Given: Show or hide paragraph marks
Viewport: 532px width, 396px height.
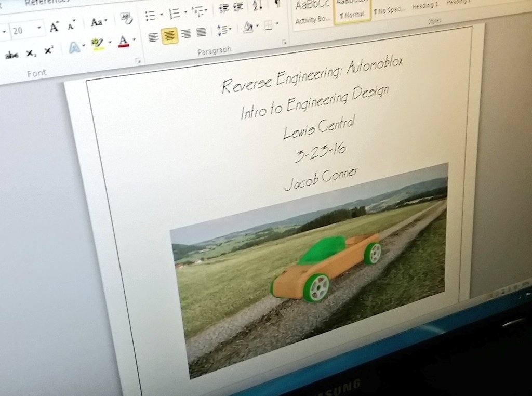Looking at the screenshot, I should 277,4.
